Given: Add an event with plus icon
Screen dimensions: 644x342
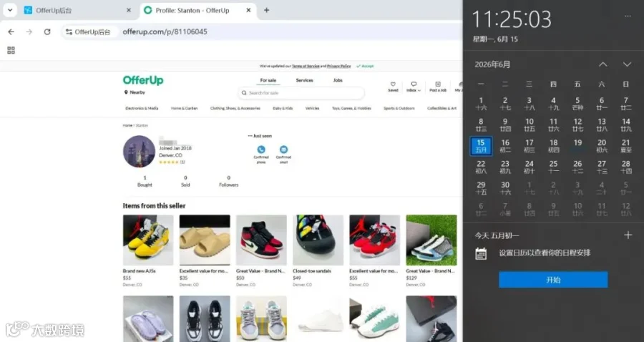Looking at the screenshot, I should pyautogui.click(x=628, y=235).
